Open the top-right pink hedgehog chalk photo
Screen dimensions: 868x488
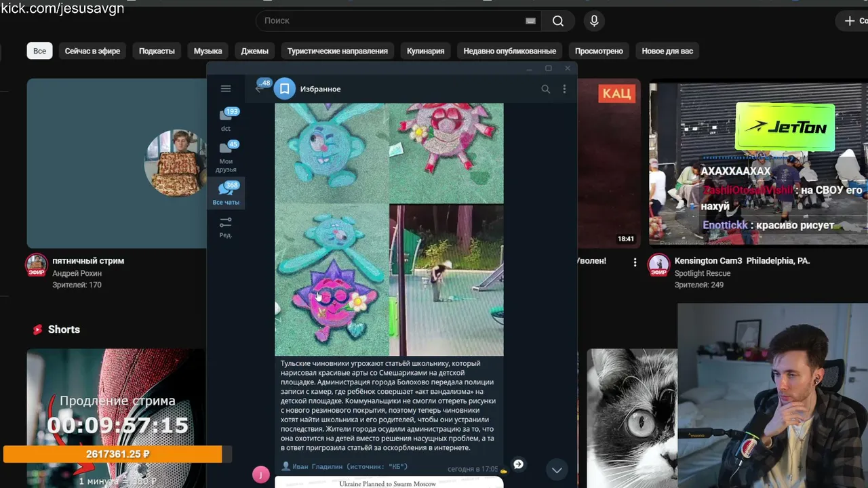(447, 153)
